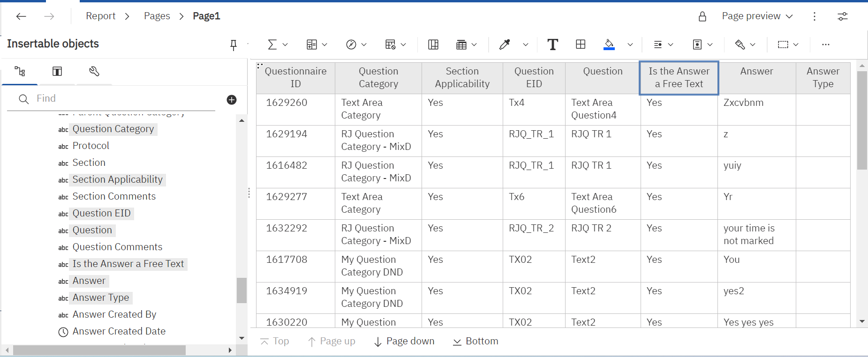Open the vertical three-dot menu

[815, 16]
